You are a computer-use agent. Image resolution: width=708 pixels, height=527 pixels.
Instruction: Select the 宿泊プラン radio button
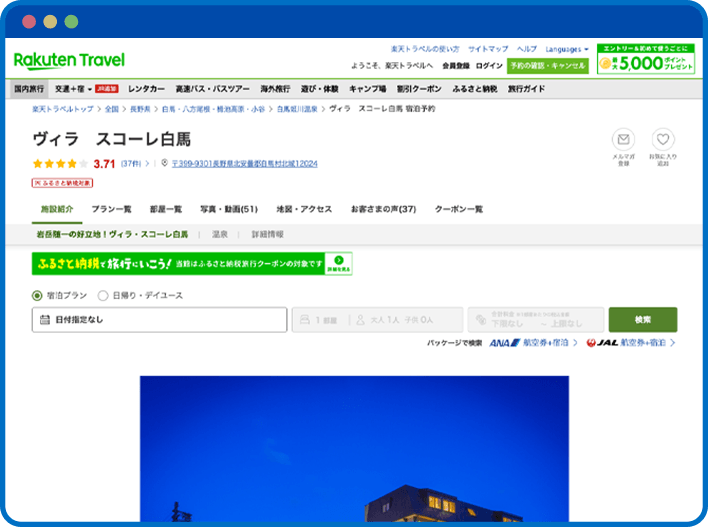click(x=37, y=296)
